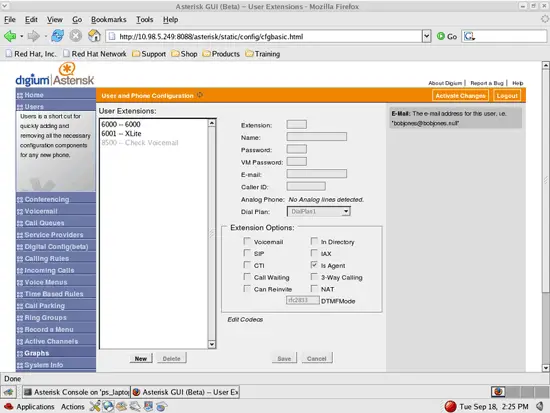Toggle the NAT checkbox
This screenshot has width=550, height=413.
click(314, 289)
